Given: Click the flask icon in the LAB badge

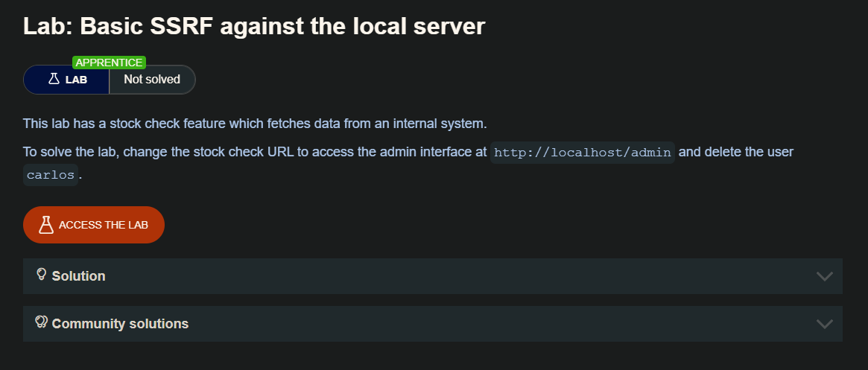Looking at the screenshot, I should (54, 79).
